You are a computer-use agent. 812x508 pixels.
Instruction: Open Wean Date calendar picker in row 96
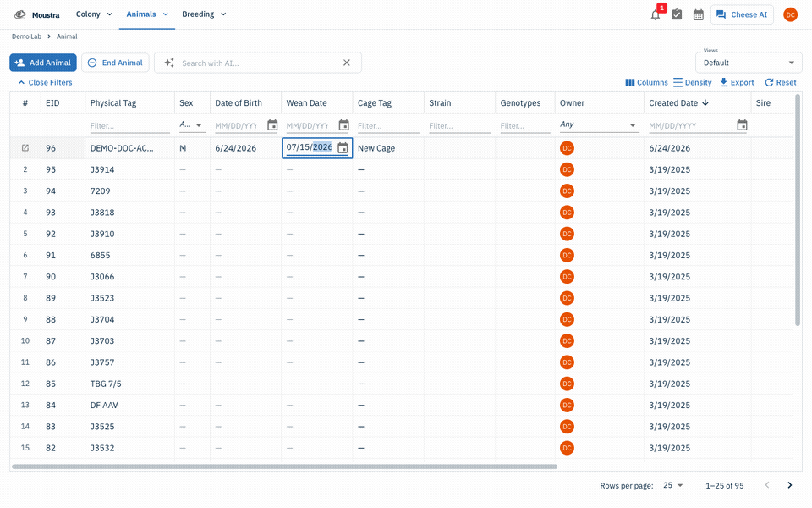(x=343, y=148)
